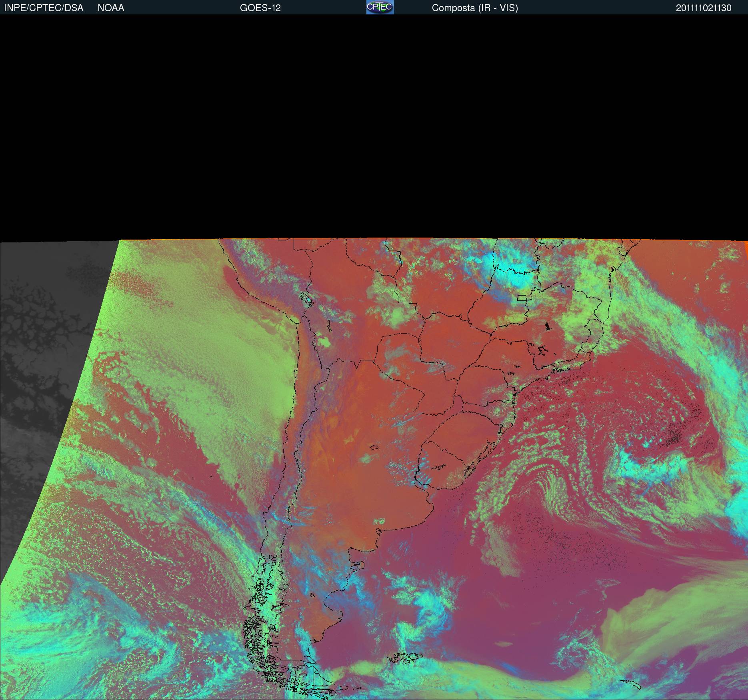
Task: Click the Lagoa dos Patos lagoon outline
Action: [486, 452]
